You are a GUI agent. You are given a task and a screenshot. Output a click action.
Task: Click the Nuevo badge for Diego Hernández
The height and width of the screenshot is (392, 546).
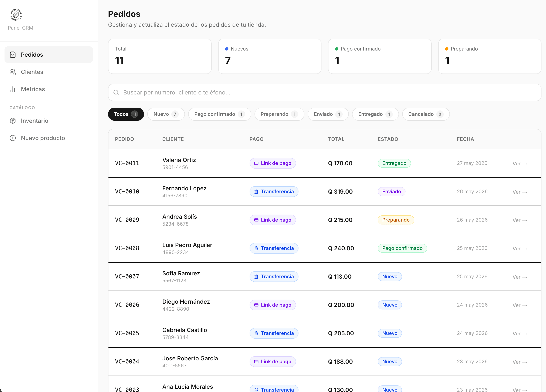[x=390, y=305]
